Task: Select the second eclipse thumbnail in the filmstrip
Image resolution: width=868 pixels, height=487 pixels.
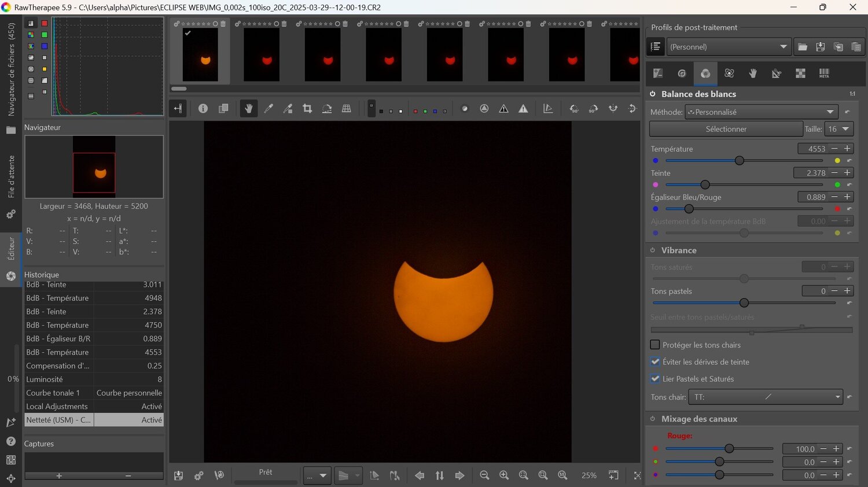Action: pyautogui.click(x=262, y=55)
